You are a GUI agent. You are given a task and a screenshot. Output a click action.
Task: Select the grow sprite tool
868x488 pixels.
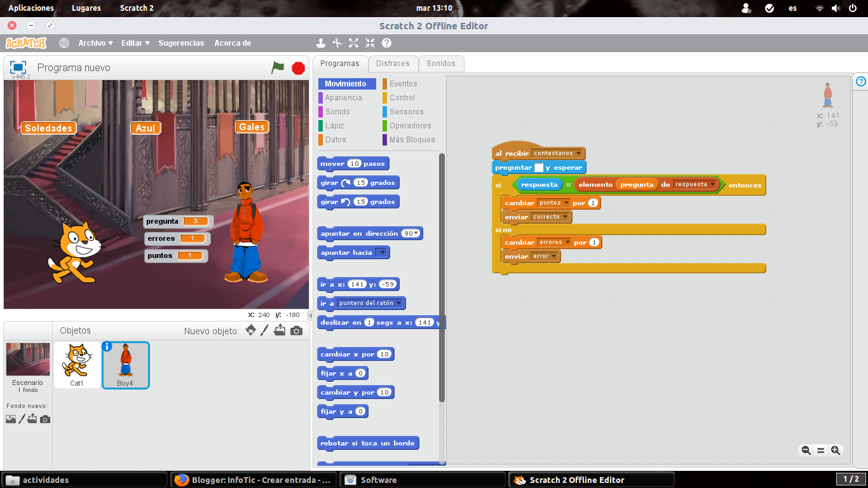(353, 43)
